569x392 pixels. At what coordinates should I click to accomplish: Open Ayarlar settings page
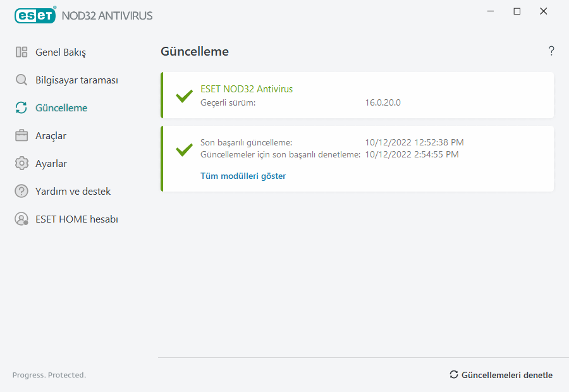[51, 164]
